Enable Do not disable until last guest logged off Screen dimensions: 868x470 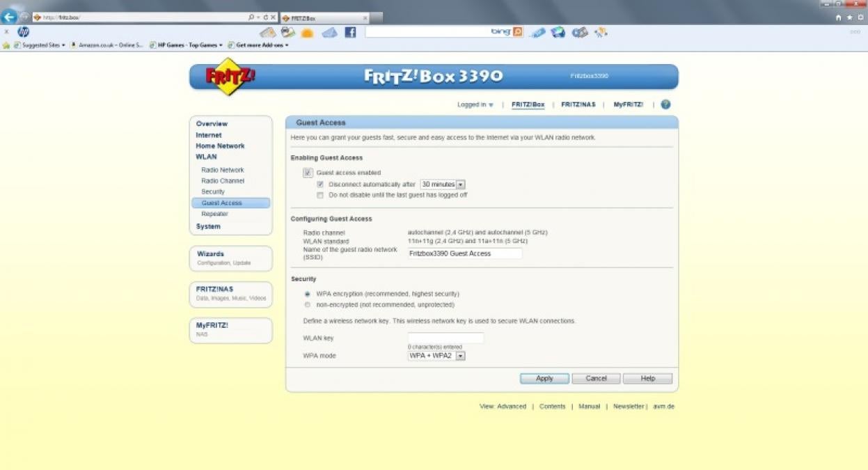click(320, 196)
